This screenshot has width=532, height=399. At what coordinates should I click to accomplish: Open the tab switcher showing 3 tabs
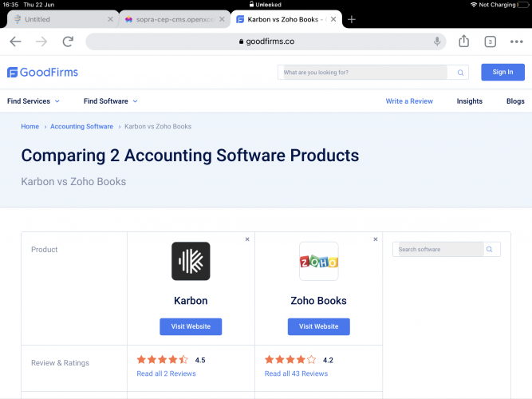490,41
